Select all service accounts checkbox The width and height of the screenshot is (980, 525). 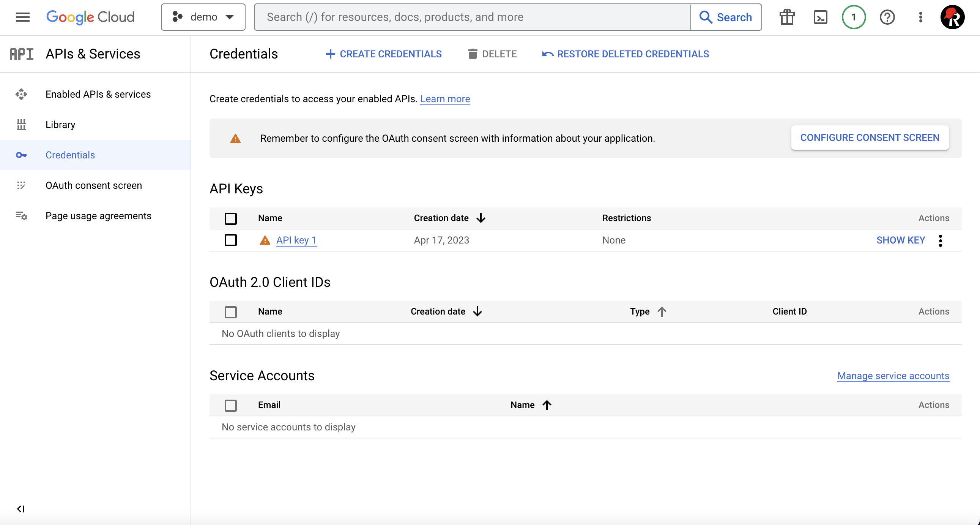(230, 406)
